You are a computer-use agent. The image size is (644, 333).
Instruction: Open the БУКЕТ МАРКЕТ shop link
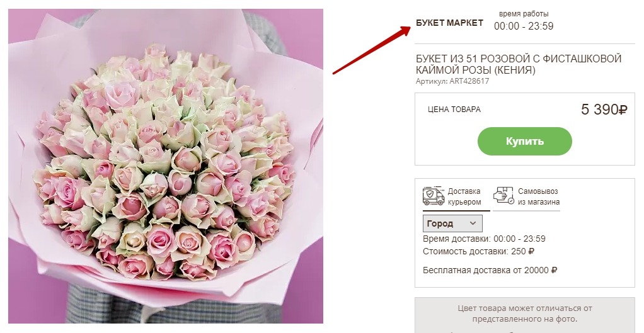click(449, 23)
